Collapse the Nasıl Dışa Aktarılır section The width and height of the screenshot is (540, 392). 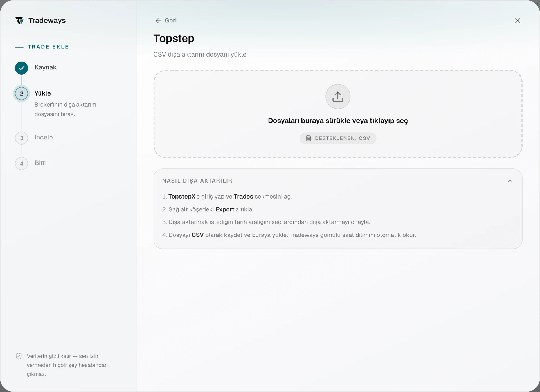(x=510, y=181)
